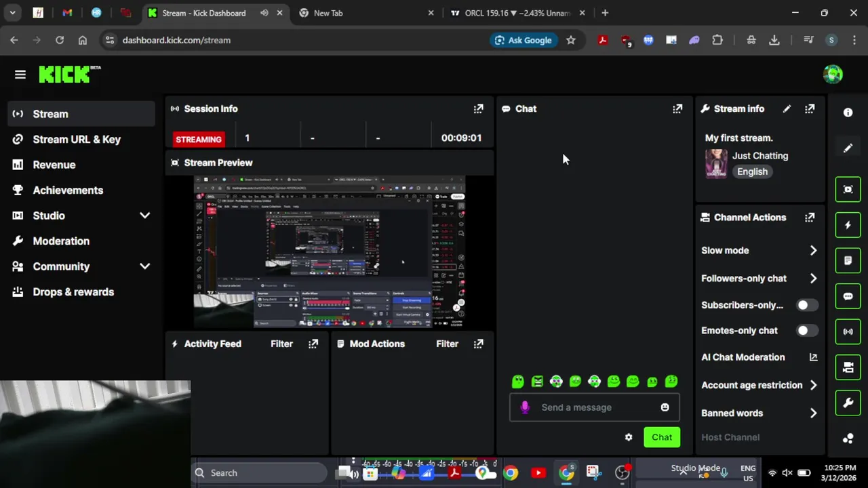Click the Windows taskbar Search box
Viewport: 868px width, 488px height.
tap(258, 473)
